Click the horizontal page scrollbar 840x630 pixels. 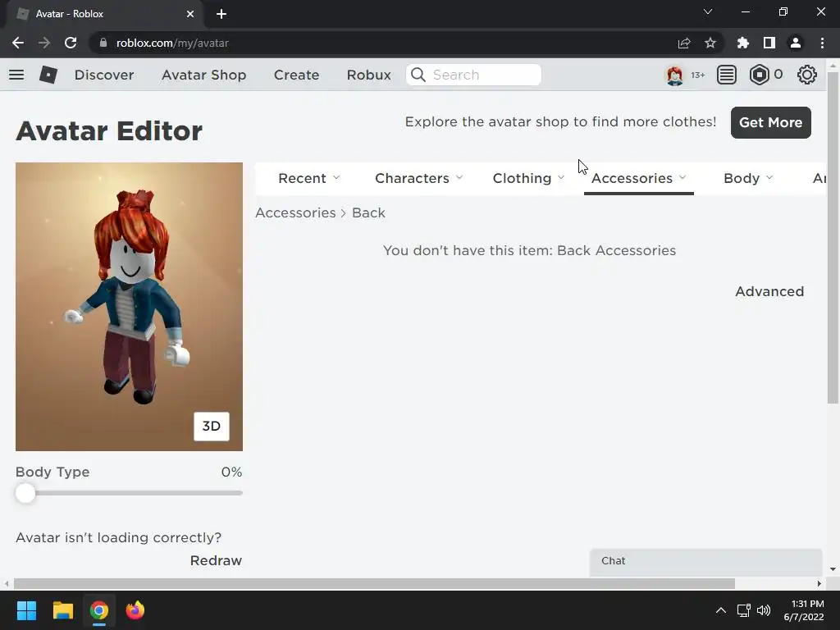[x=374, y=583]
